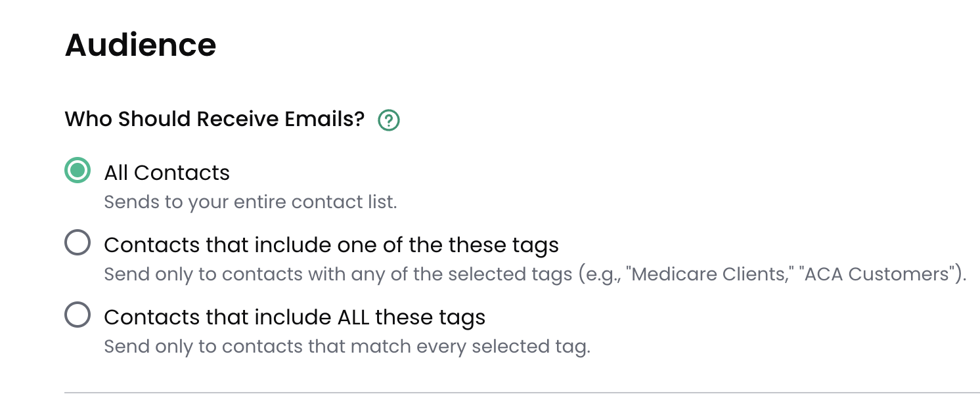Click the word "tags" in second option label
Screen dimensions: 980x394
[534, 245]
